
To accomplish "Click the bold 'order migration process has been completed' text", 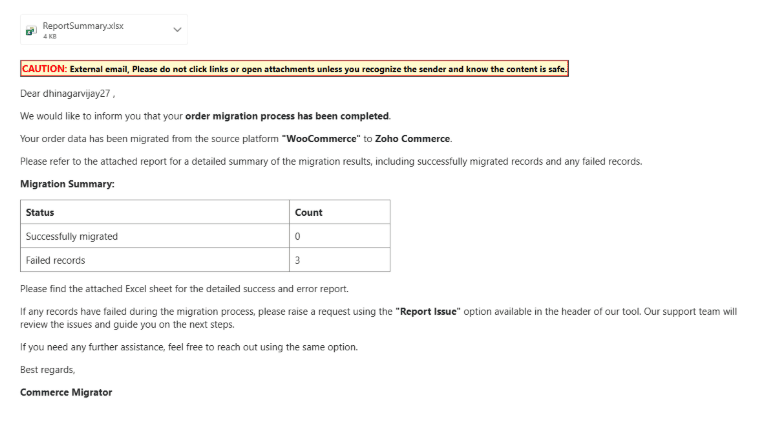I will (x=287, y=116).
